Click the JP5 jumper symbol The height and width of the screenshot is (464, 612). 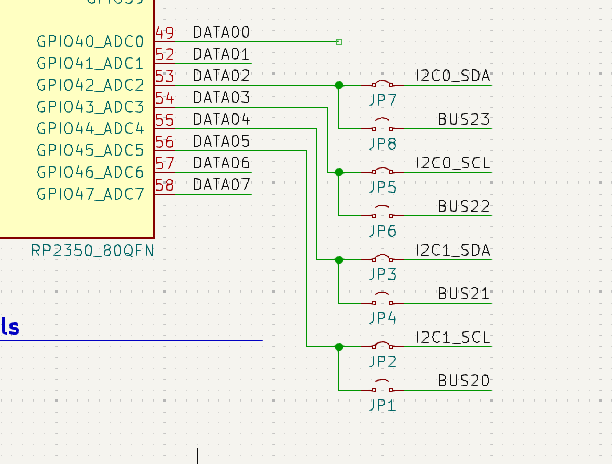tap(383, 172)
